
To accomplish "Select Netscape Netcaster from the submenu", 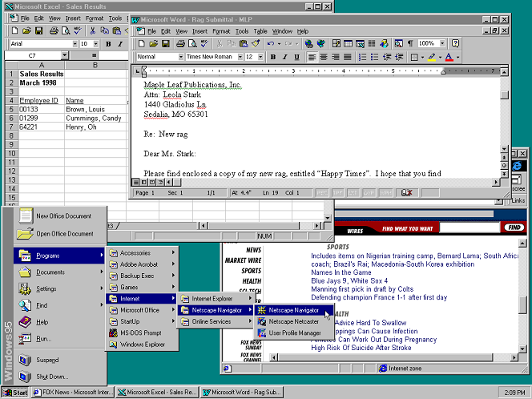I will click(x=293, y=321).
